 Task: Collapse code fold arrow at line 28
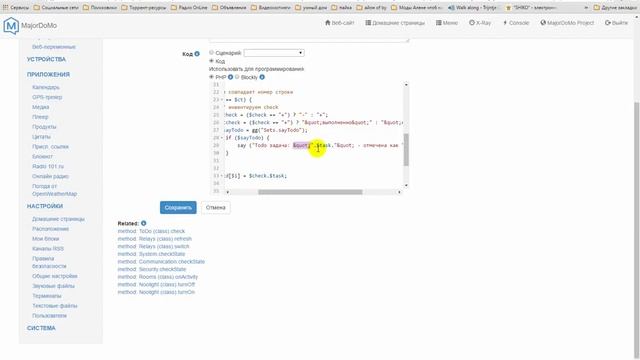[222, 138]
